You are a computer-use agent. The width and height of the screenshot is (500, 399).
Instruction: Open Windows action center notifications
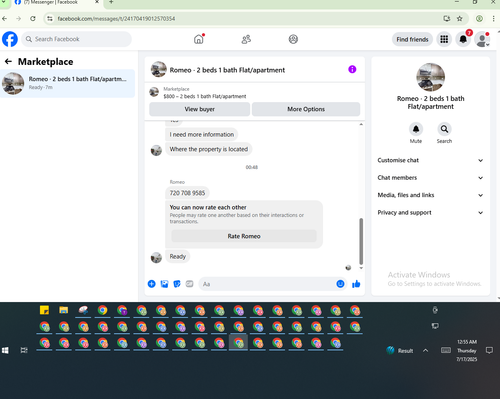click(x=489, y=350)
